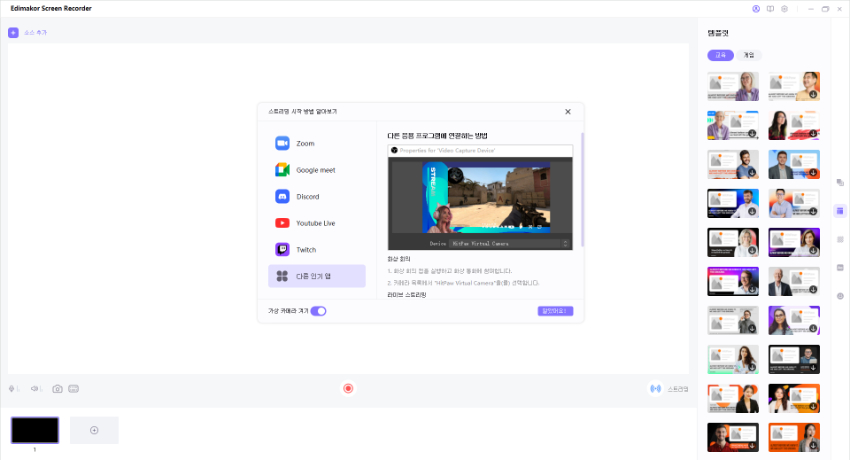This screenshot has width=850, height=460.
Task: Click the streaming broadcast icon at bottom right
Action: [655, 388]
